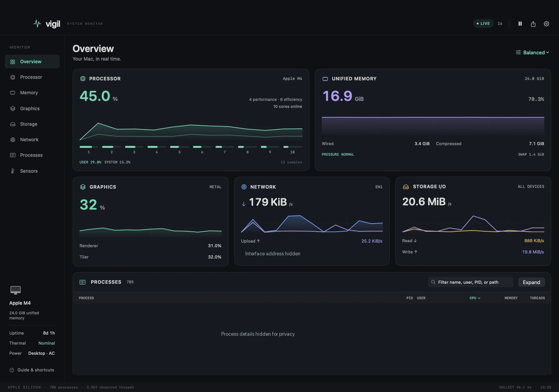The image size is (559, 392).
Task: Click the Storage I/O read/write chart
Action: [473, 224]
